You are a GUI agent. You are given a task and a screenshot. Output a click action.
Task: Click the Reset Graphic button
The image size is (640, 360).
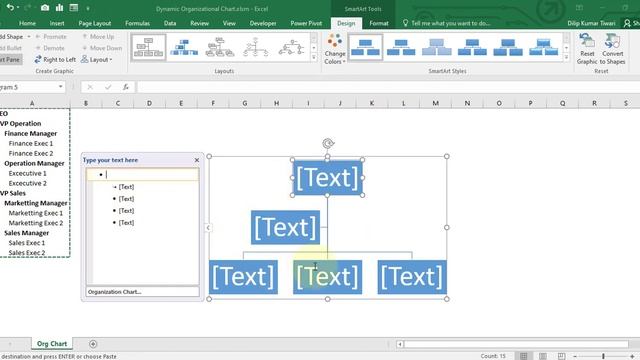pos(587,49)
